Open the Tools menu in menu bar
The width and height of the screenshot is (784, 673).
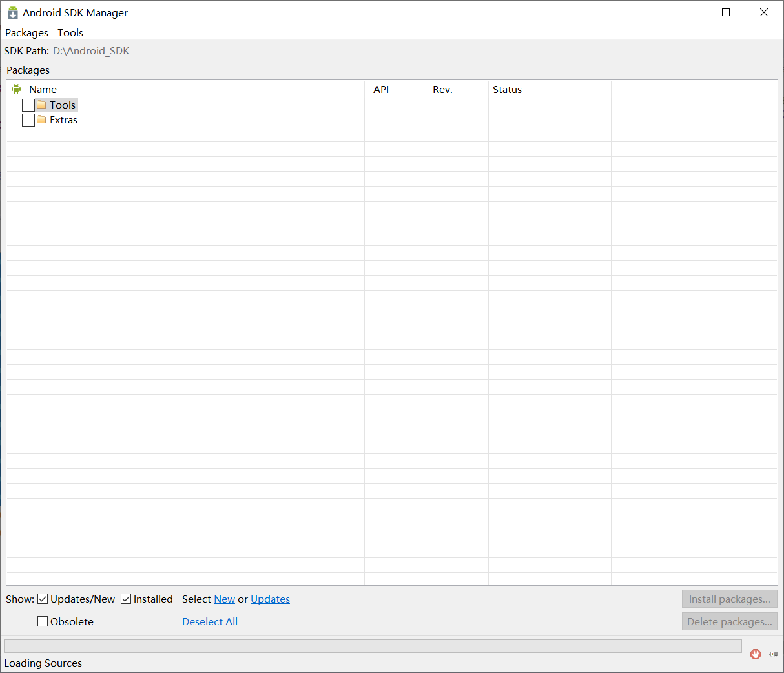click(x=70, y=32)
